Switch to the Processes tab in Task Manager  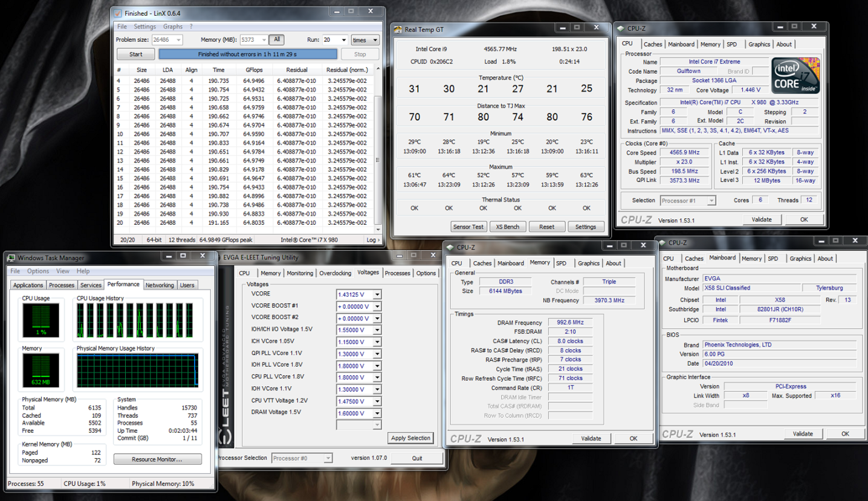pyautogui.click(x=62, y=285)
